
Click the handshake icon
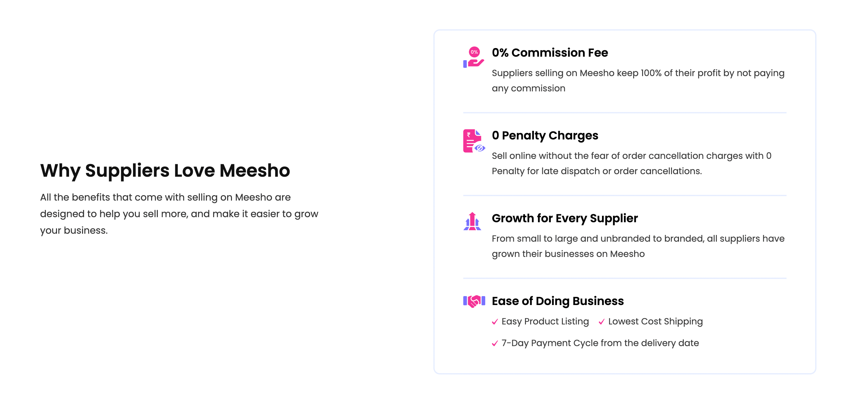(474, 301)
